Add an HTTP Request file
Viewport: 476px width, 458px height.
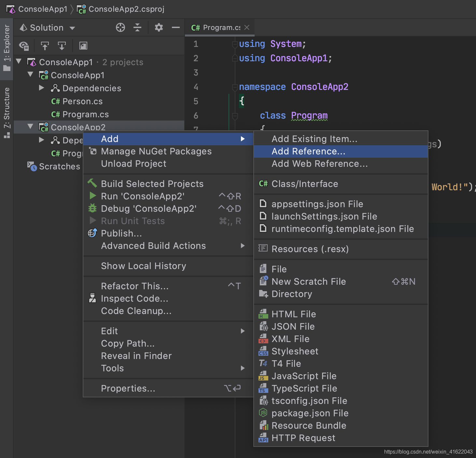tap(341, 438)
